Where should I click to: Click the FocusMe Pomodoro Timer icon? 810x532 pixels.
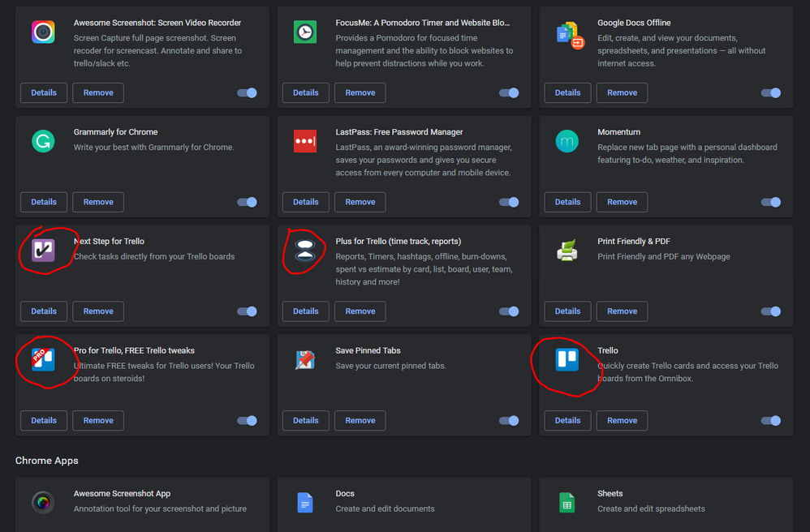(305, 32)
